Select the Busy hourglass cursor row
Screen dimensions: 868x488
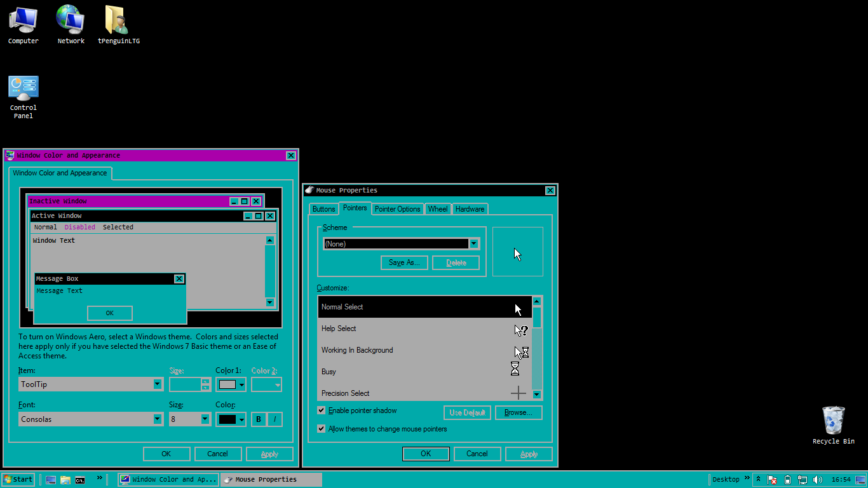point(424,372)
